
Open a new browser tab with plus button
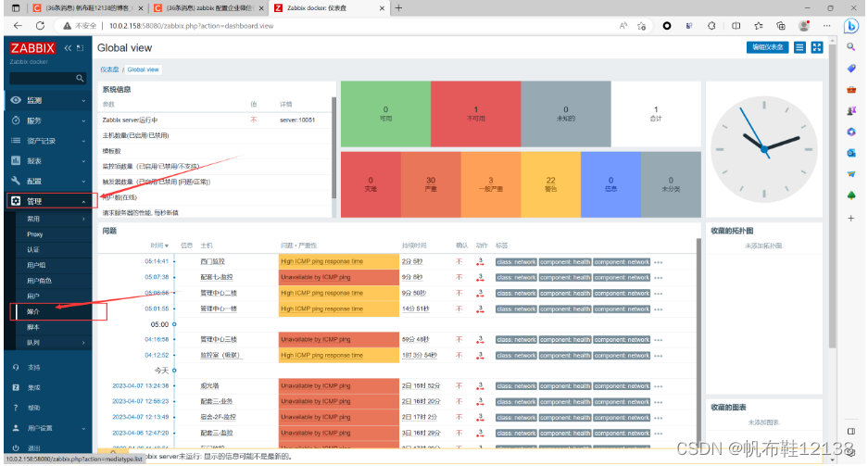(398, 7)
